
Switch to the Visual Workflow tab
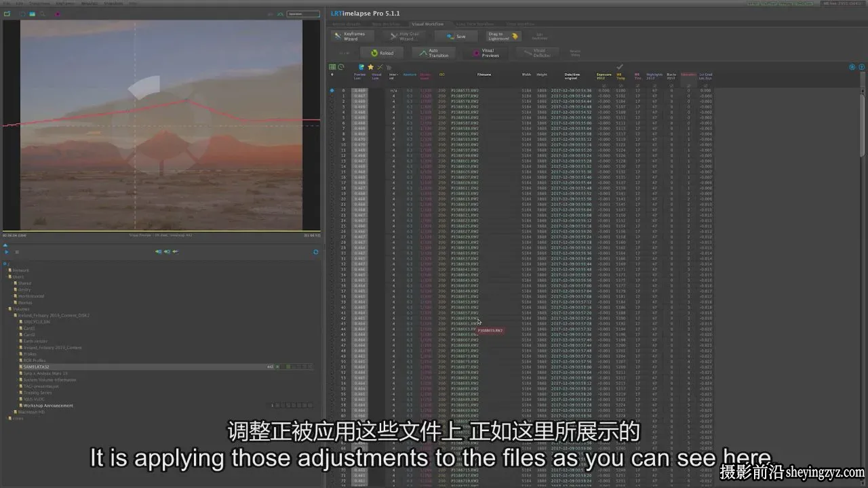(x=428, y=24)
